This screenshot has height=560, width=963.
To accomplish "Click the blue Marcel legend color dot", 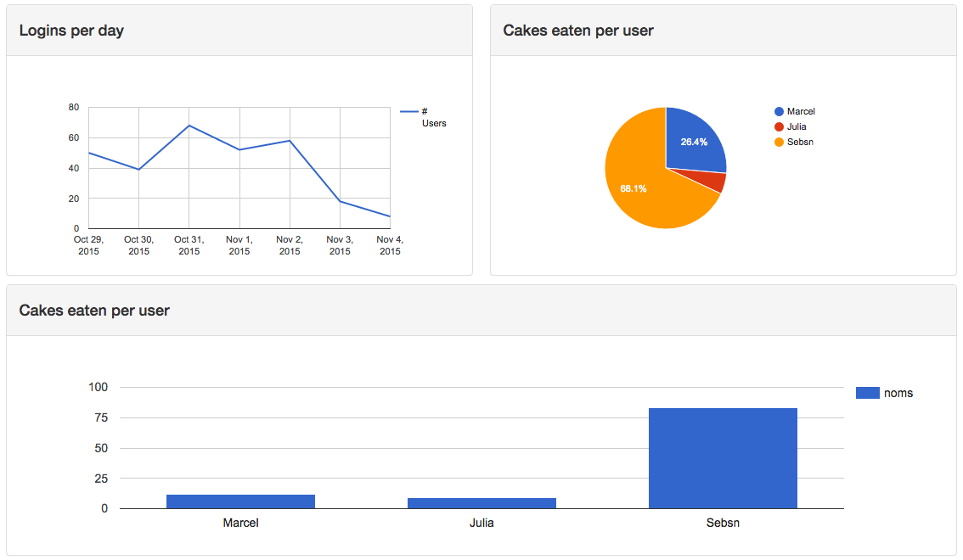I will pyautogui.click(x=779, y=112).
